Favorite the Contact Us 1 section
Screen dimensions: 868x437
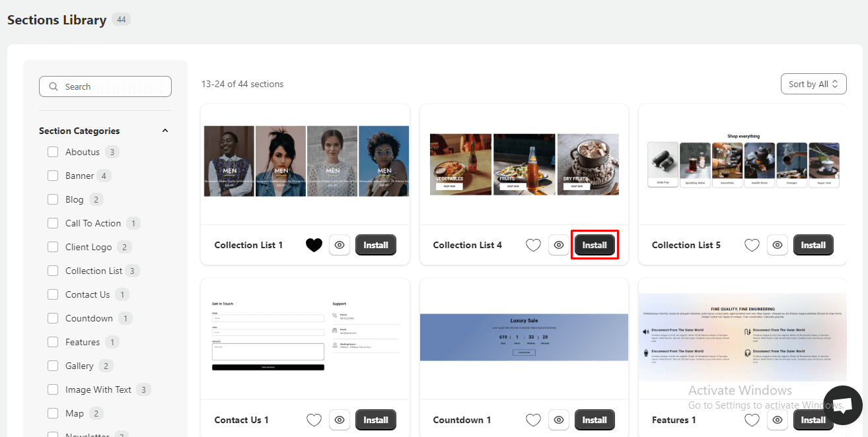coord(314,420)
